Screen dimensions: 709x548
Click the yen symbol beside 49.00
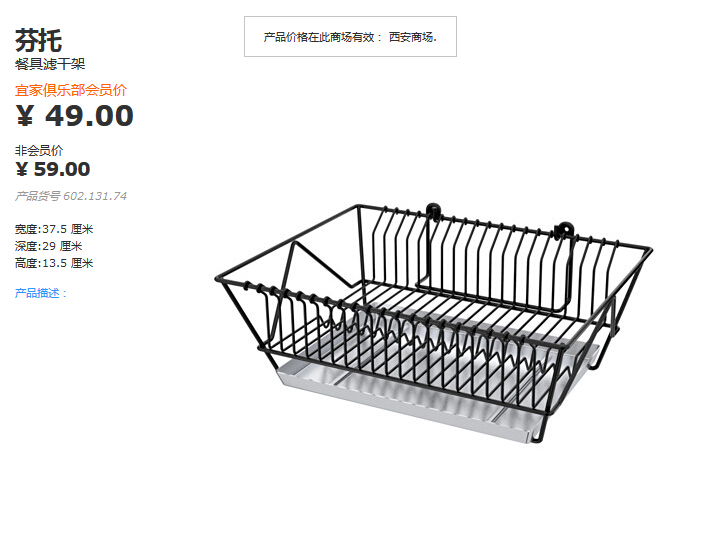tap(25, 116)
